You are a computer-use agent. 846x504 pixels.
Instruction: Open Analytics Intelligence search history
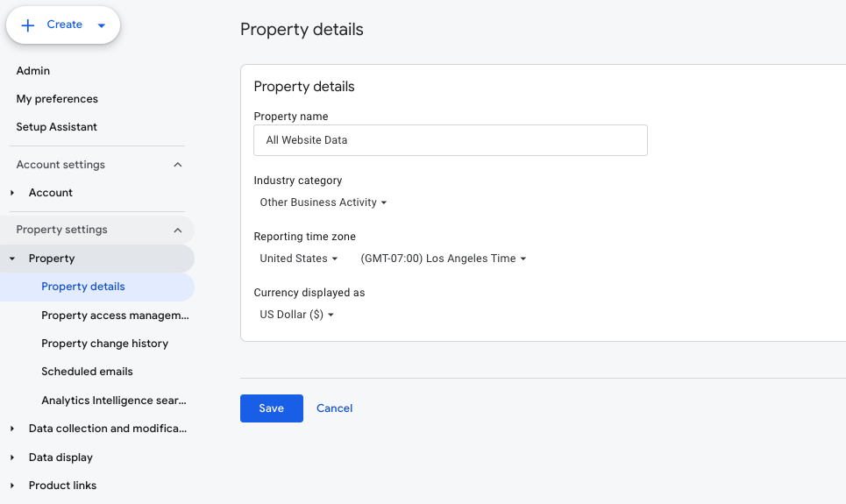(x=114, y=401)
